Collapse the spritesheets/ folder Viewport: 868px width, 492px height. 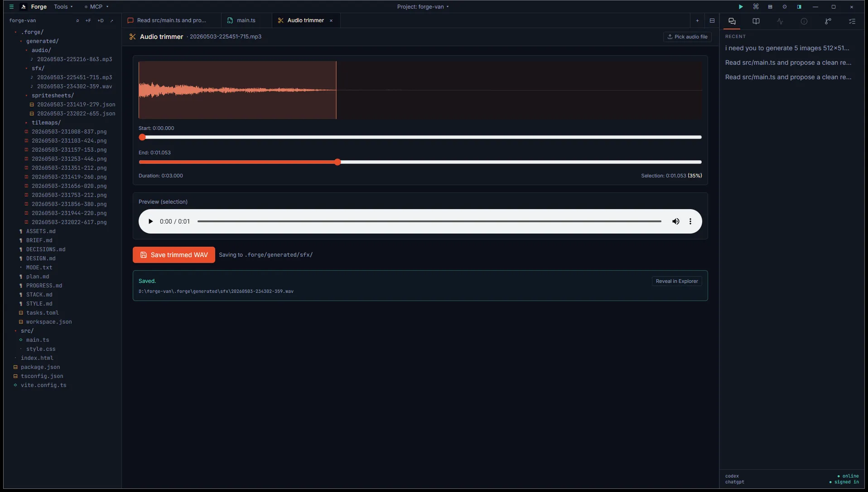(x=52, y=96)
